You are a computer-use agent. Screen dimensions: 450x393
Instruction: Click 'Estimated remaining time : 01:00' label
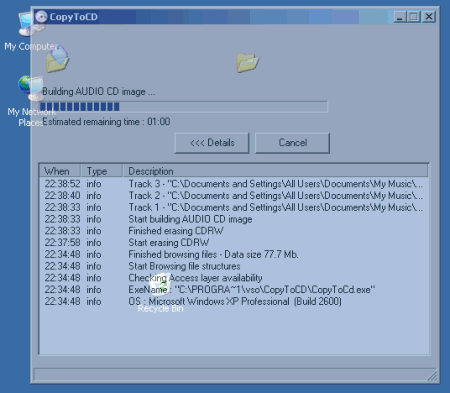click(x=106, y=122)
